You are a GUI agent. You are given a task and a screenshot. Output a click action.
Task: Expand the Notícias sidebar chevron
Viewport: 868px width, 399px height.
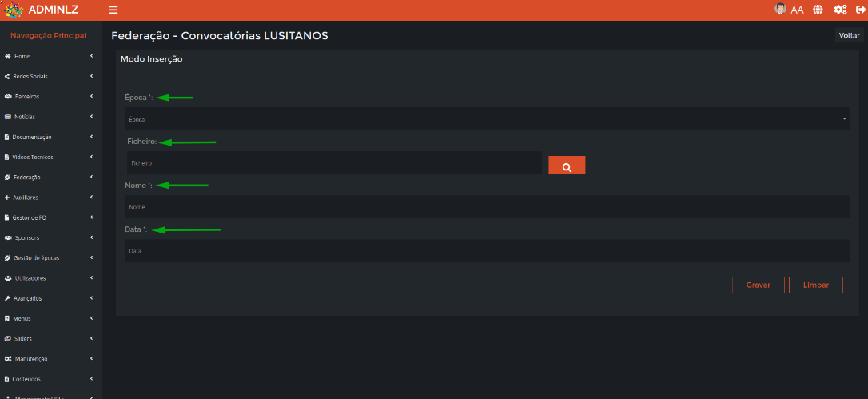point(91,117)
